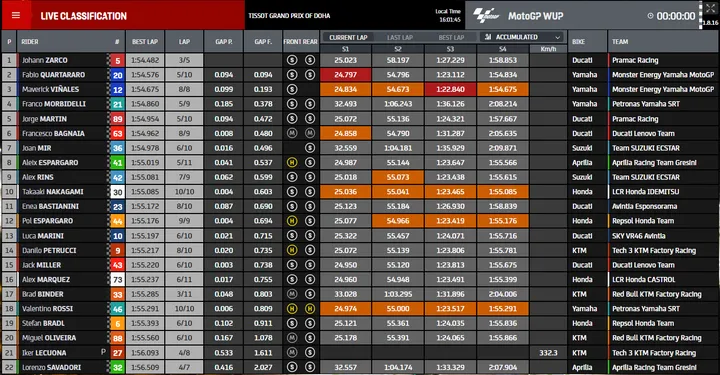Image resolution: width=720 pixels, height=375 pixels.
Task: Click Tissot Grand Prix of Doha title
Action: point(289,16)
